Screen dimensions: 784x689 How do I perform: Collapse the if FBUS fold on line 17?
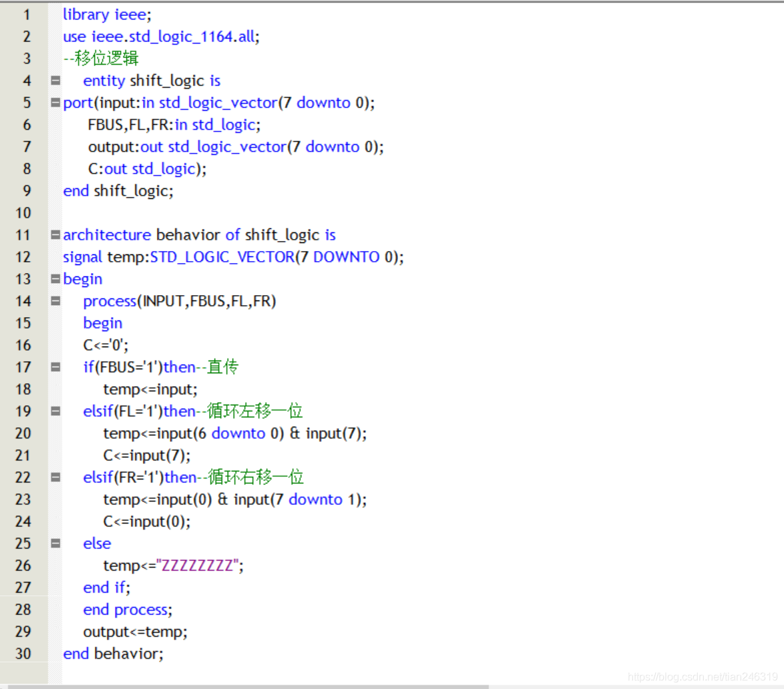point(55,367)
